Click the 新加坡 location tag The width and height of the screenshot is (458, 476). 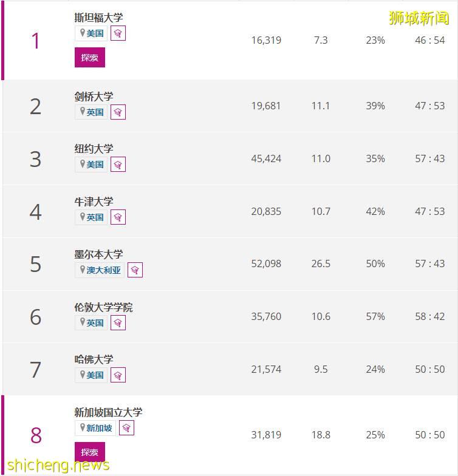[x=95, y=428]
